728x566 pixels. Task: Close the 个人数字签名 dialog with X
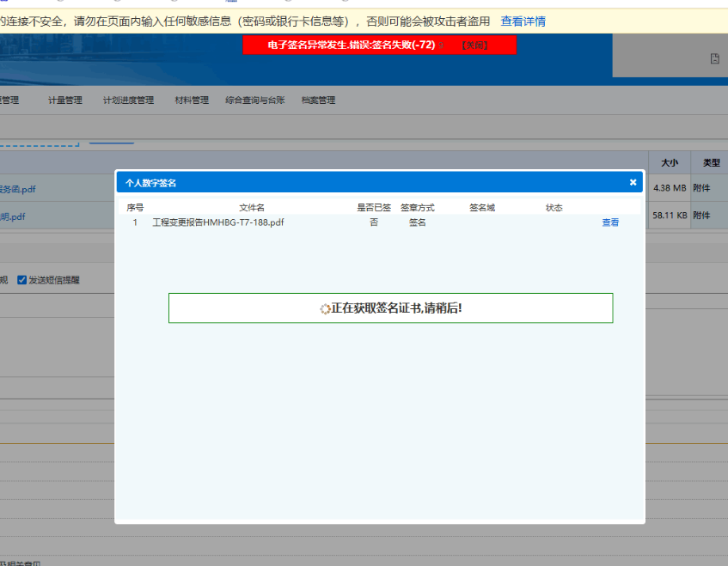[633, 182]
